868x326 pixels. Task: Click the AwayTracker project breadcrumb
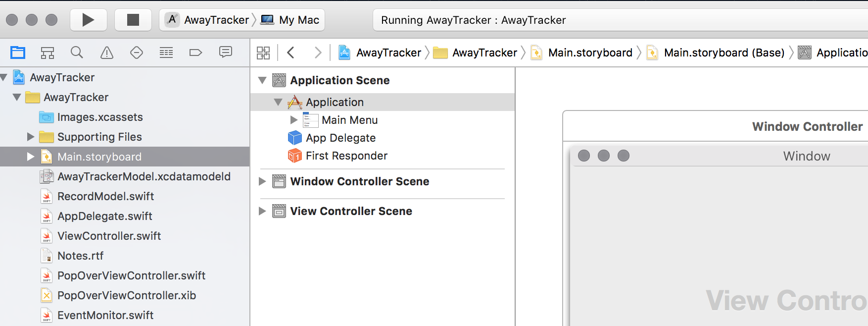380,53
